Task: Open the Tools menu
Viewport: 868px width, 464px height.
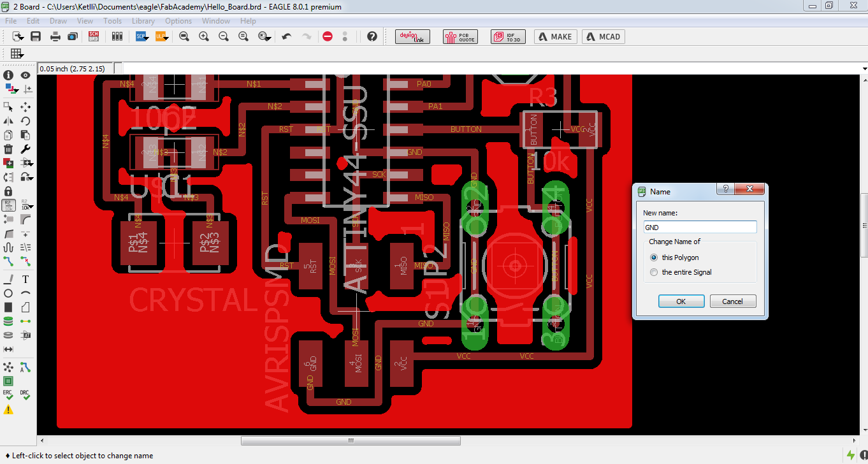Action: click(112, 21)
